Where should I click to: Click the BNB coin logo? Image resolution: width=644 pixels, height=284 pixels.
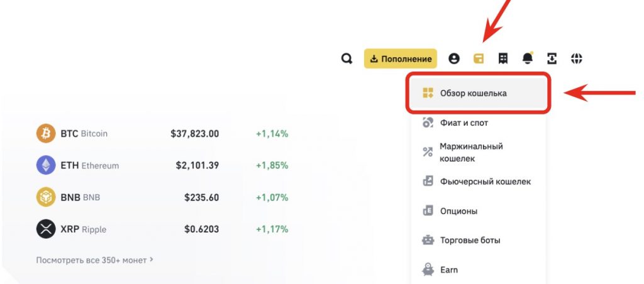click(x=46, y=197)
